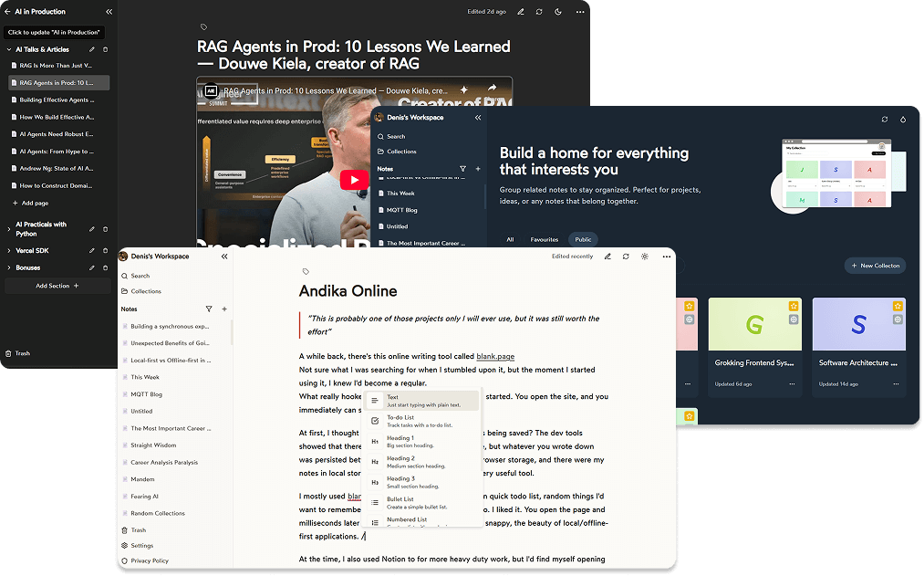Select the Favourites filter tab

(544, 239)
